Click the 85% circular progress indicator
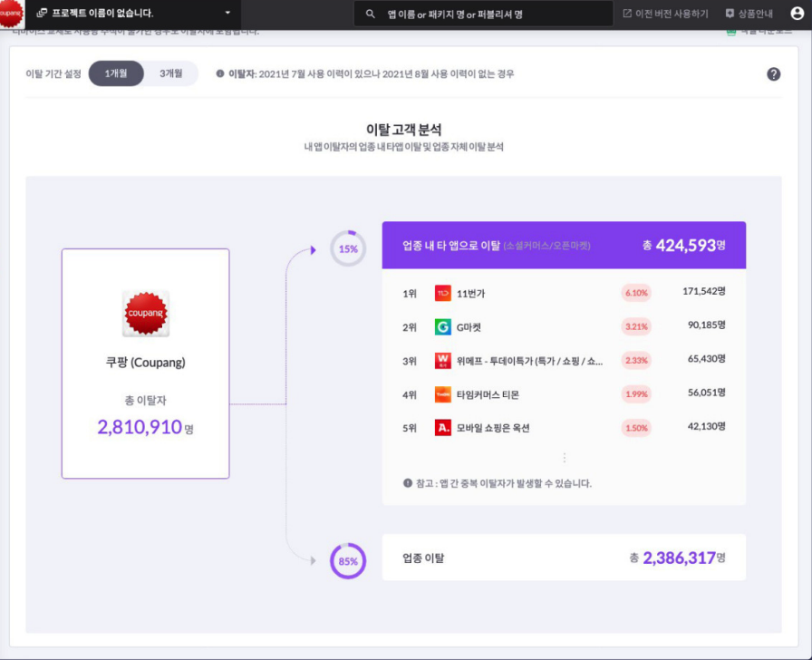This screenshot has height=660, width=812. [348, 561]
